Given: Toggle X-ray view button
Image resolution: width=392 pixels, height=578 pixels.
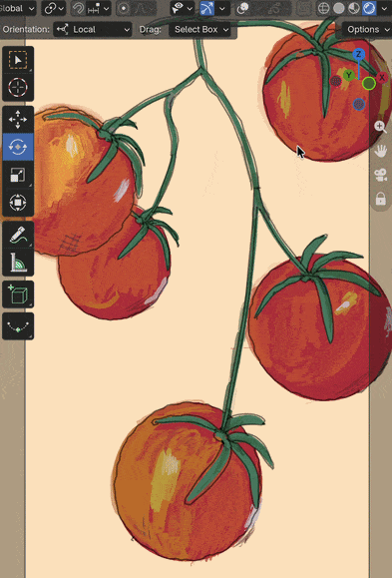Looking at the screenshot, I should [x=304, y=8].
